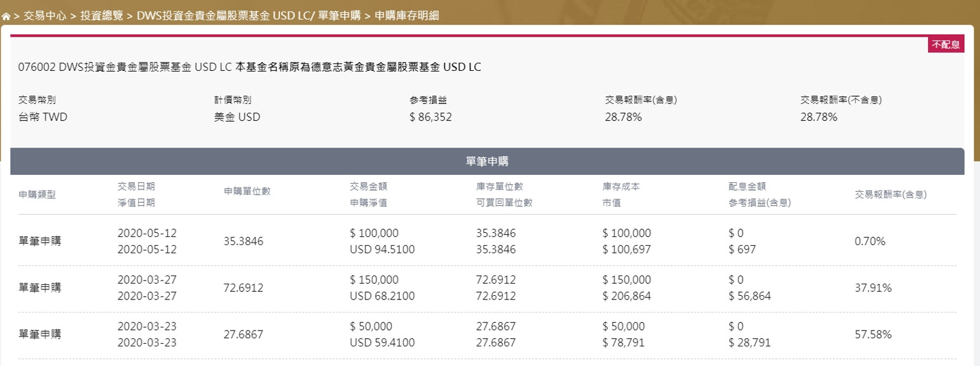The width and height of the screenshot is (980, 366).
Task: Select the 2020-03-27 單筆申購 row
Action: pos(40,288)
